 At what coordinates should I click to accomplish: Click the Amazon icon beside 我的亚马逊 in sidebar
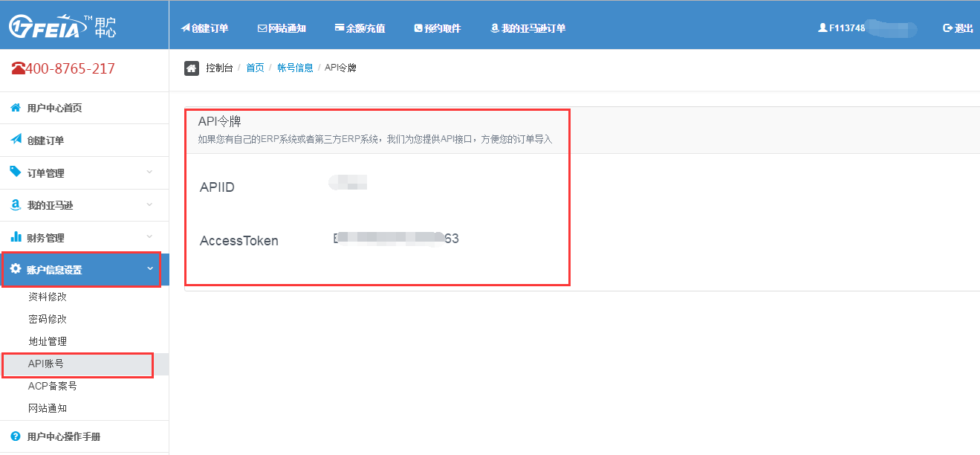[x=16, y=204]
